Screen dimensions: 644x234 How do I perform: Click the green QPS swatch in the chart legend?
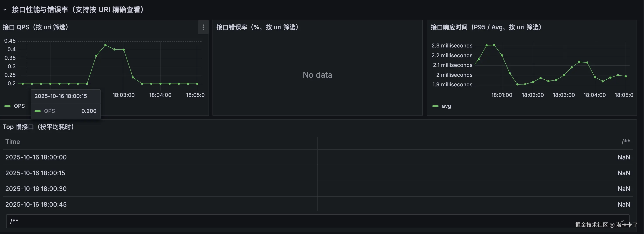7,106
